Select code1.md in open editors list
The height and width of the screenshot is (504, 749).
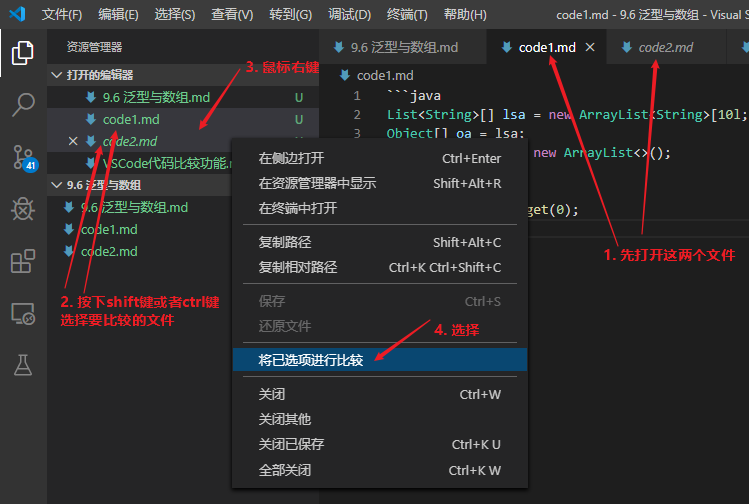(x=183, y=119)
